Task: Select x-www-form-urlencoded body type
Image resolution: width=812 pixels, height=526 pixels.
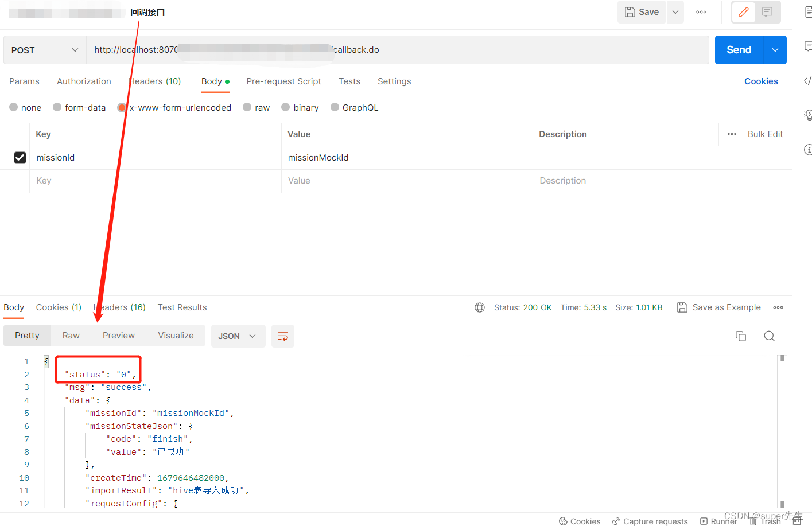Action: click(174, 107)
